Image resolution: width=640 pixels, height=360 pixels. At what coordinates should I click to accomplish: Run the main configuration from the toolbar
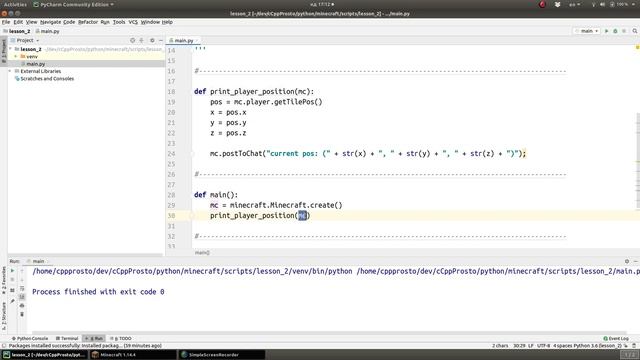point(607,31)
